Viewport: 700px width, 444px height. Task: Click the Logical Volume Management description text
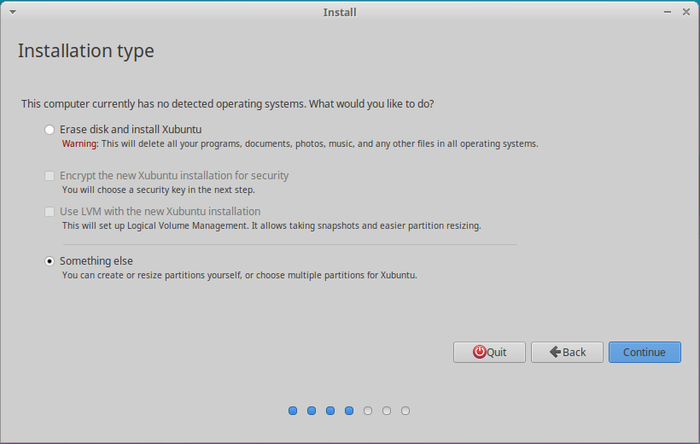tap(271, 226)
